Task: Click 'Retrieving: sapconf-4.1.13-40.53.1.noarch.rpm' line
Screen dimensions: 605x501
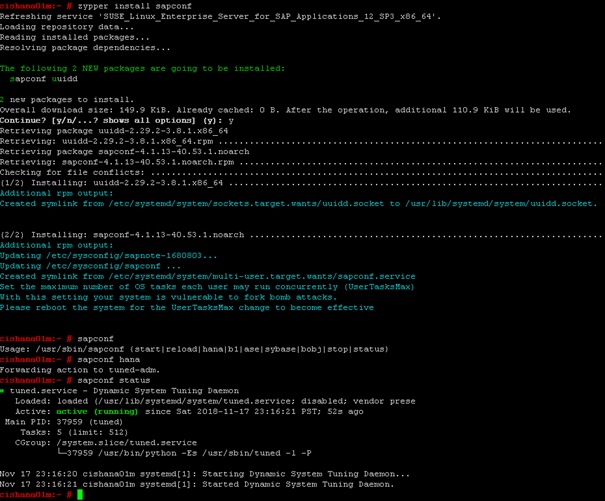Action: [x=302, y=162]
